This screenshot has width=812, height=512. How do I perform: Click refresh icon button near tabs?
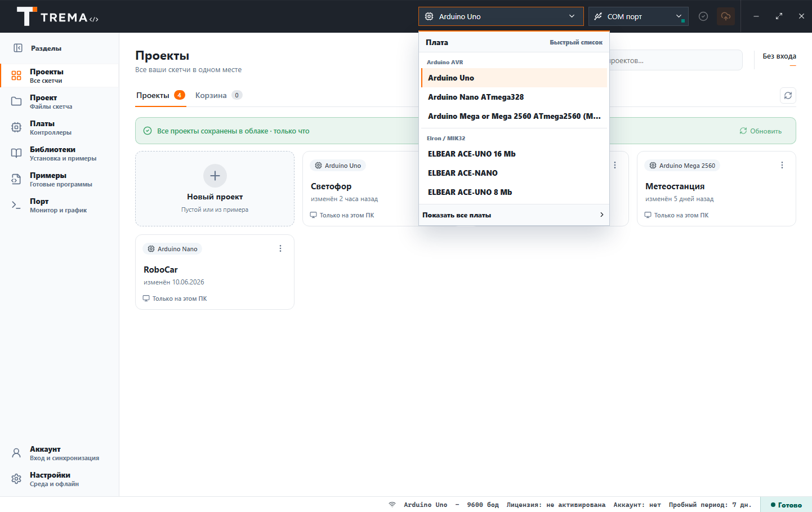click(x=788, y=95)
